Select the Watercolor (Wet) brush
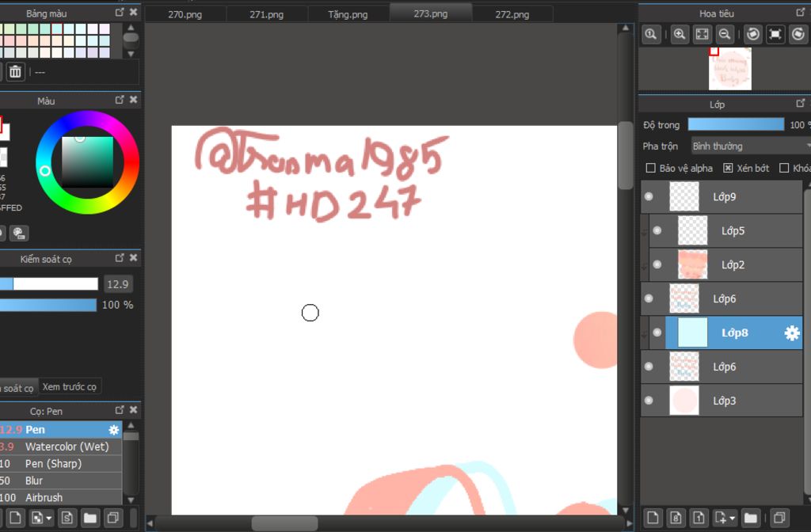This screenshot has height=532, width=811. 60,446
